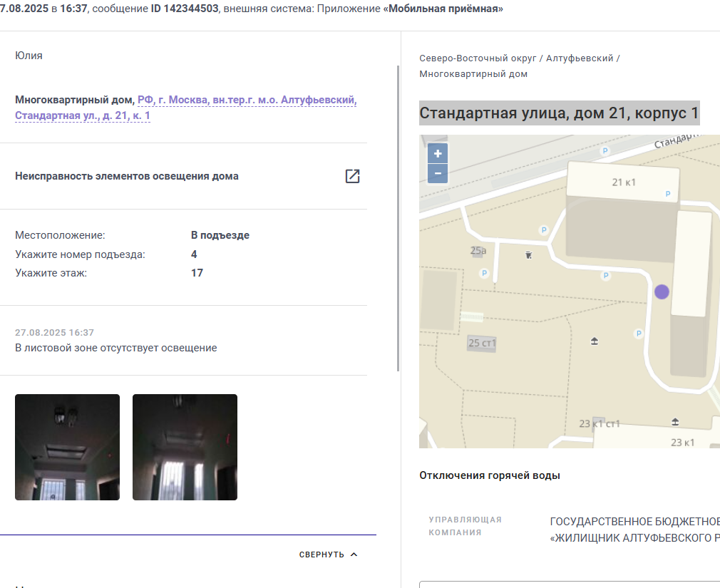The height and width of the screenshot is (588, 720).
Task: Open first dark hallway photo thumbnail
Action: pyautogui.click(x=68, y=447)
